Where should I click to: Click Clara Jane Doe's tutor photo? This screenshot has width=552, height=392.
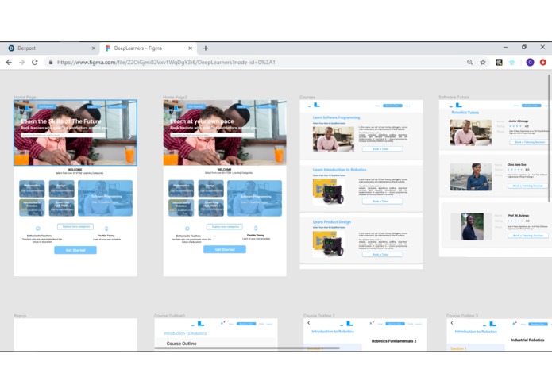(471, 177)
